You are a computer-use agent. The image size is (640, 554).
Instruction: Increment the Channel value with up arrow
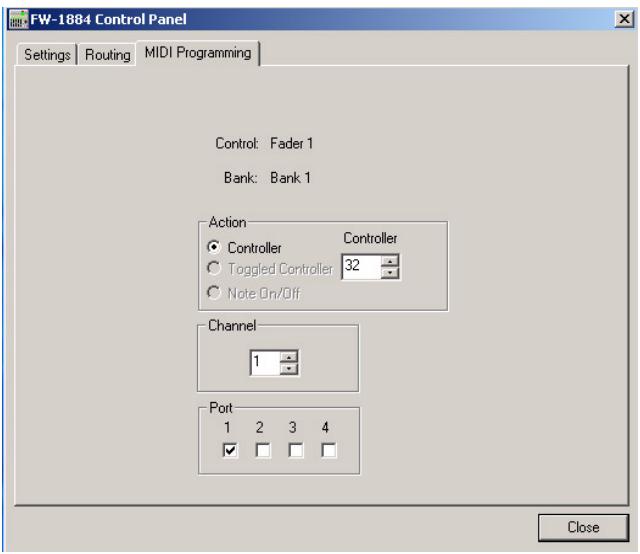289,357
